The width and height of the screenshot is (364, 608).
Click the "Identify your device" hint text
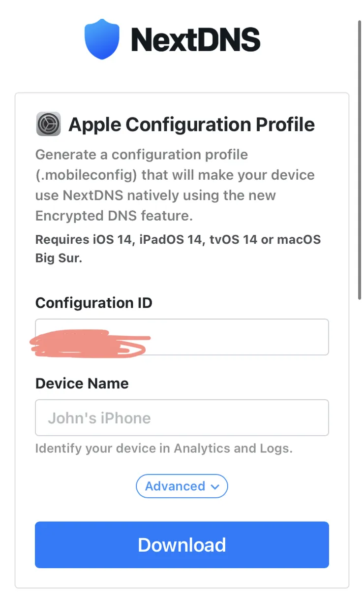pos(164,448)
